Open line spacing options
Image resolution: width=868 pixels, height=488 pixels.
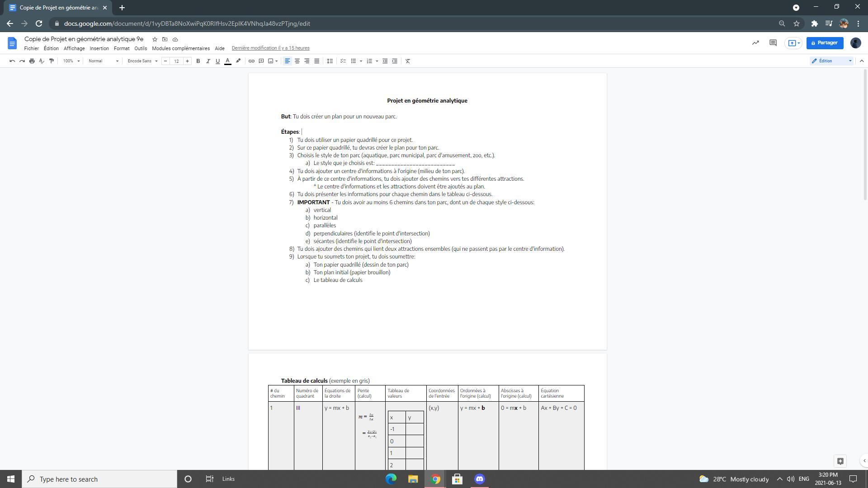330,61
